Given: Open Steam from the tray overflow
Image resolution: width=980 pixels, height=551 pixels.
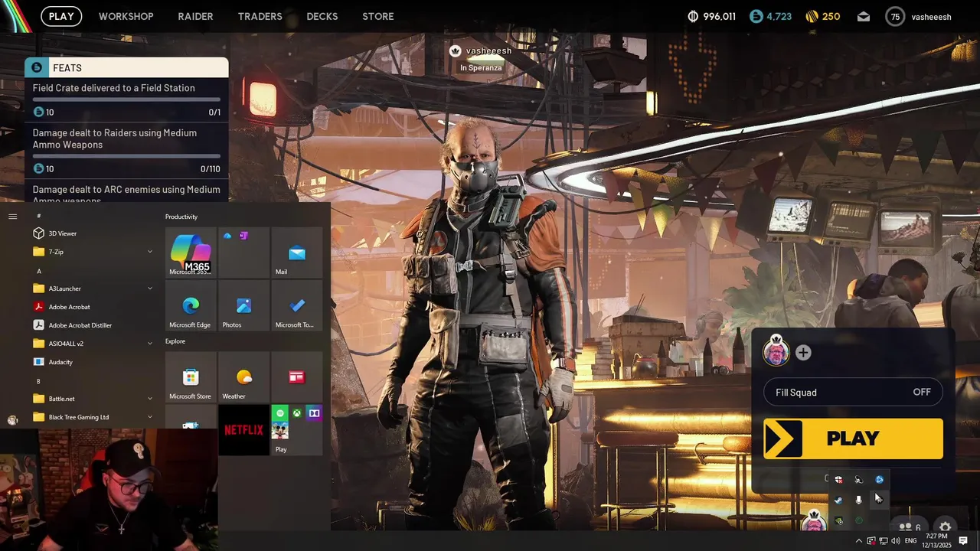Looking at the screenshot, I should pos(838,500).
